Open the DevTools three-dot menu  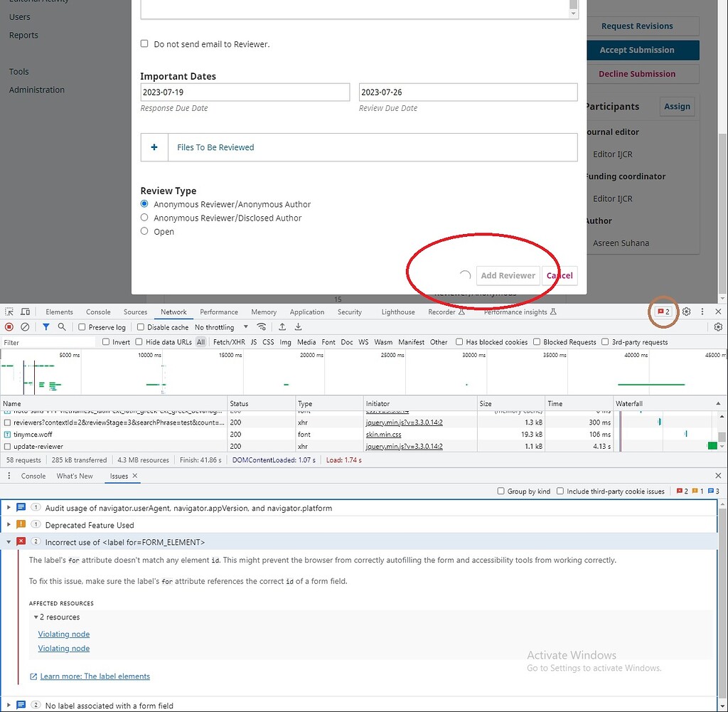click(x=702, y=312)
